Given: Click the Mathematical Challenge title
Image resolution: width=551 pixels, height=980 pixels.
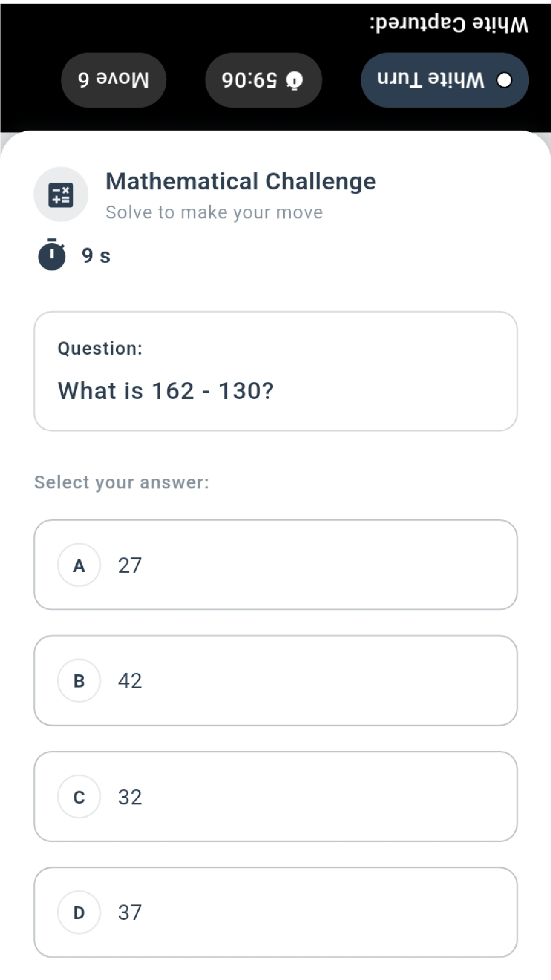Looking at the screenshot, I should point(240,181).
